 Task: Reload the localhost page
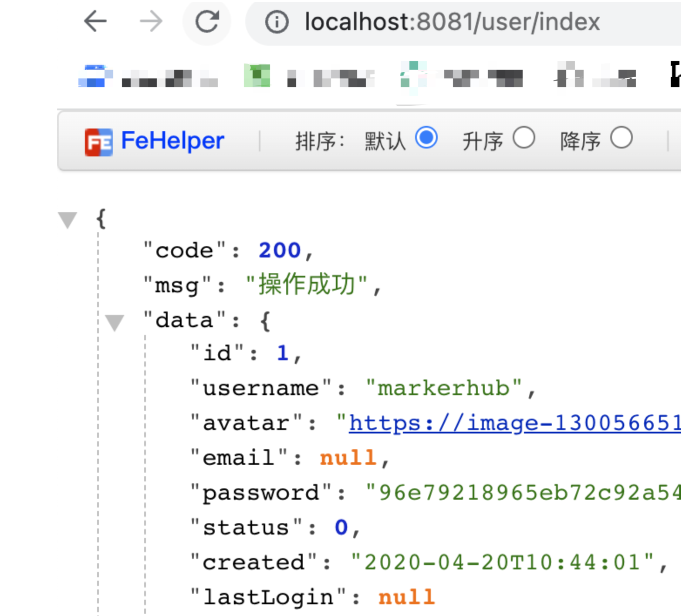click(x=207, y=21)
